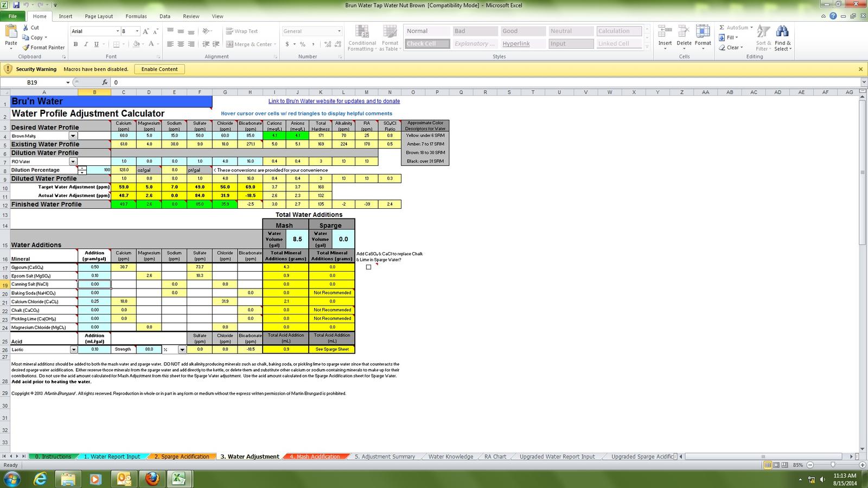Image resolution: width=868 pixels, height=488 pixels.
Task: Open Firefox from the taskbar
Action: (x=151, y=479)
